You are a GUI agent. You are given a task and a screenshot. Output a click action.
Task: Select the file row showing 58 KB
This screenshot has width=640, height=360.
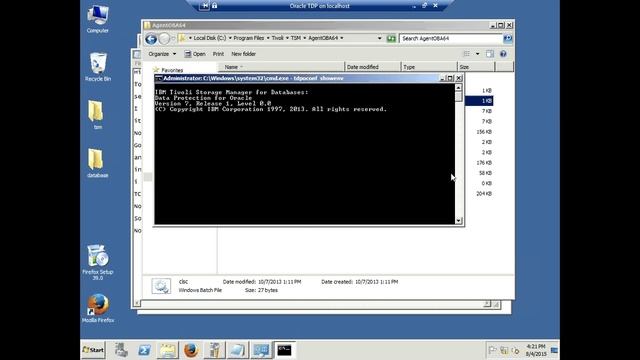479,173
